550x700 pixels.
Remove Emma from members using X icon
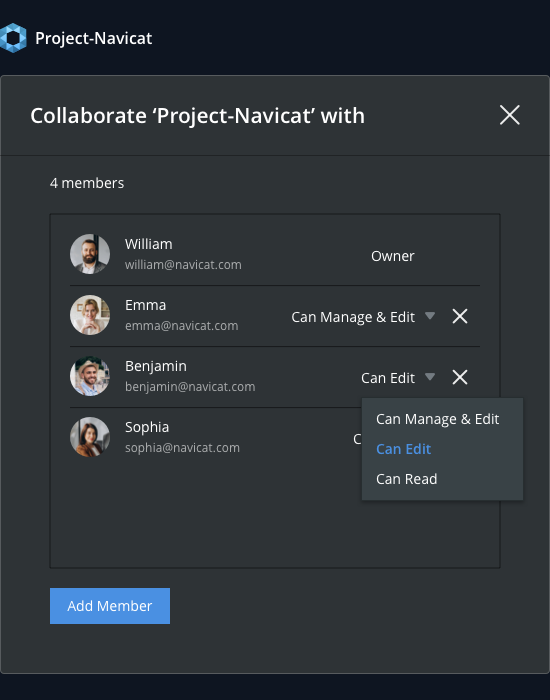coord(460,317)
